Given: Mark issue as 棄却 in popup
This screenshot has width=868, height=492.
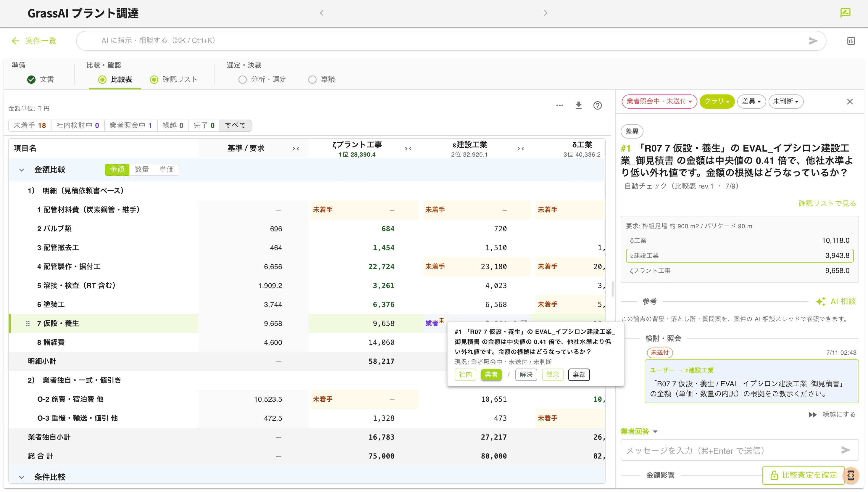Looking at the screenshot, I should click(x=579, y=374).
